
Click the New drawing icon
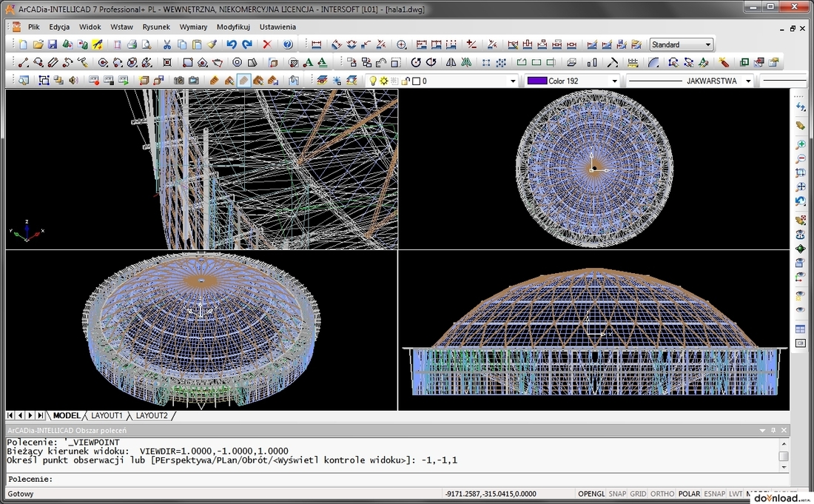(23, 44)
